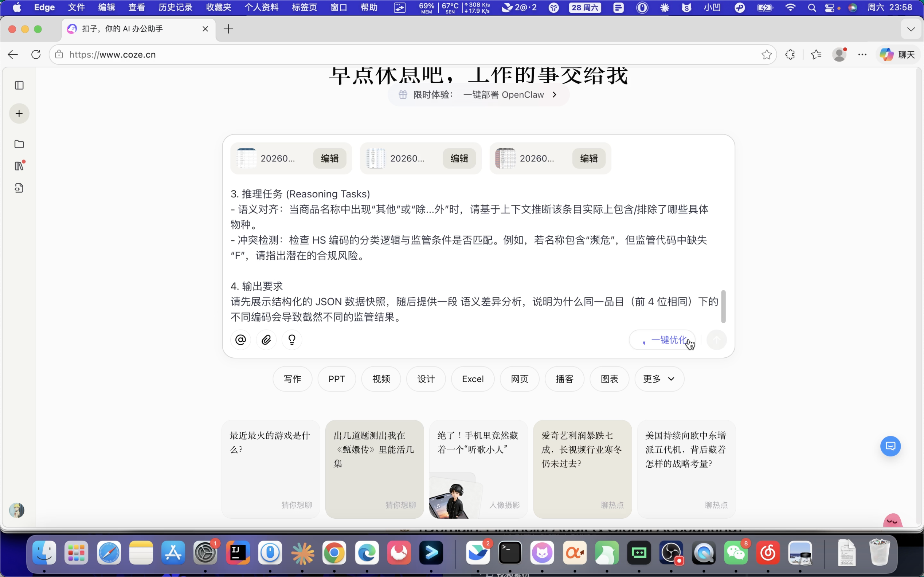Expand the tab search chevron
The width and height of the screenshot is (924, 577).
point(911,29)
